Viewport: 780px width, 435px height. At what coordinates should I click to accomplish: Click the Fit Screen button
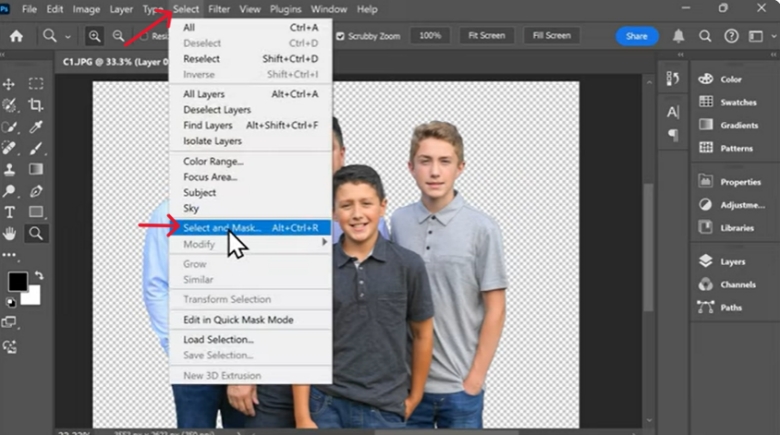tap(486, 36)
